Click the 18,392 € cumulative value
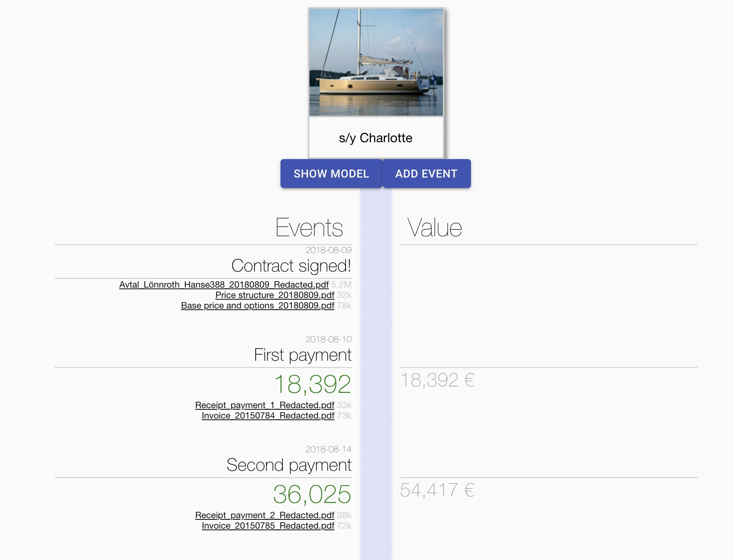The image size is (733, 560). point(438,380)
